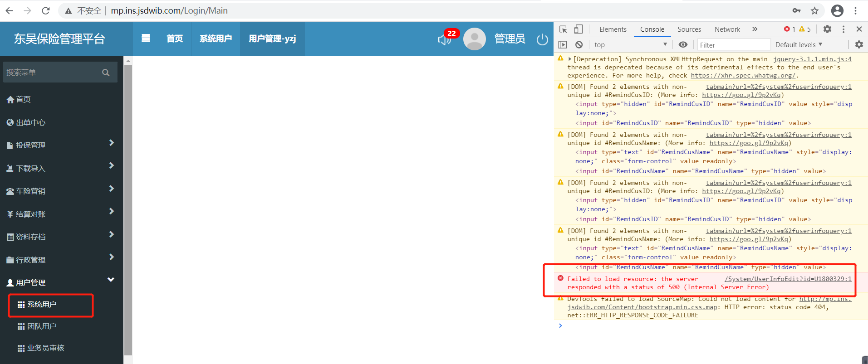Focus the console Filter input

coord(734,45)
